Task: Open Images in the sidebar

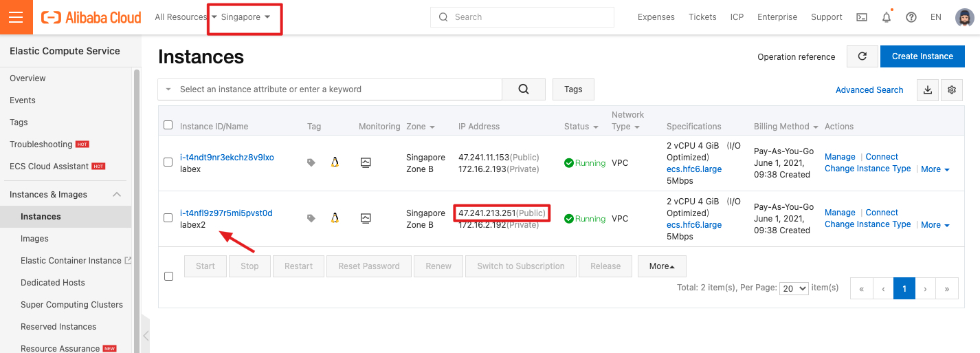Action: click(34, 239)
